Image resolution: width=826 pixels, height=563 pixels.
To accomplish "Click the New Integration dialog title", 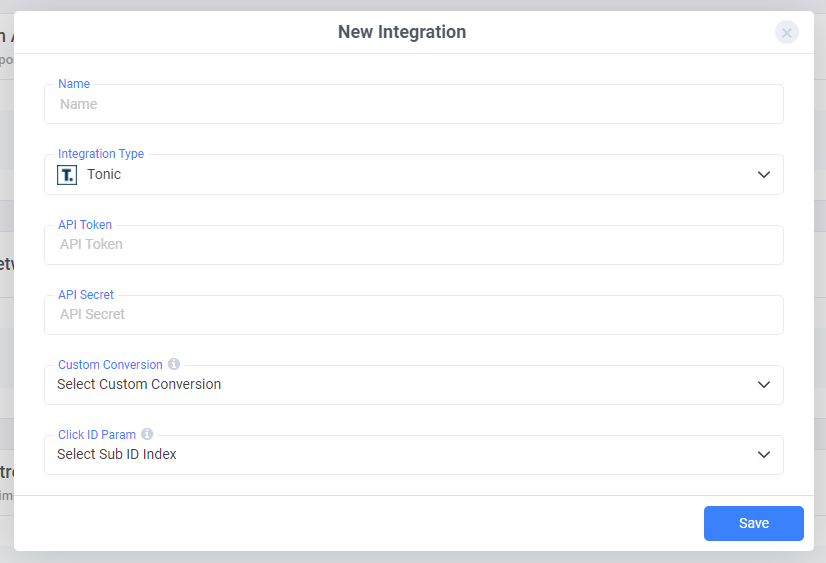I will point(402,32).
